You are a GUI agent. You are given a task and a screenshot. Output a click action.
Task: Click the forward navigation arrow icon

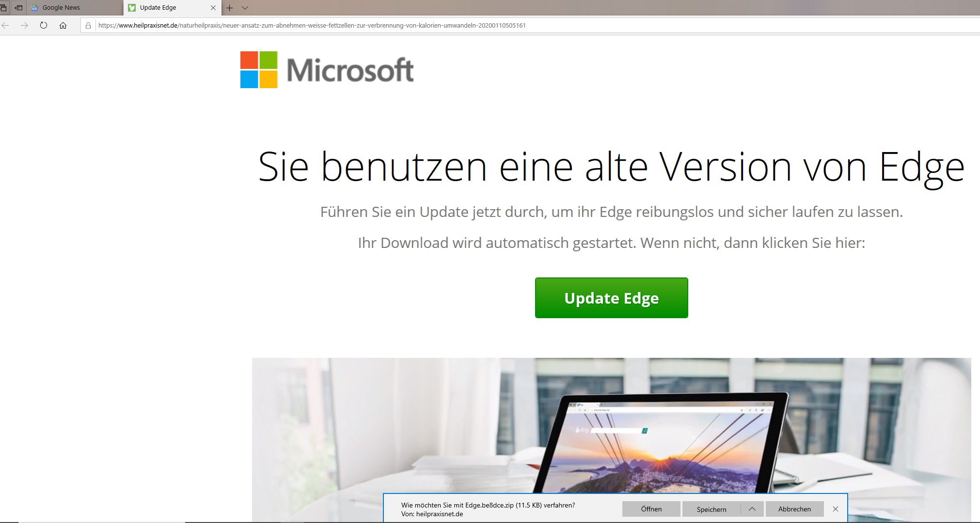coord(24,25)
